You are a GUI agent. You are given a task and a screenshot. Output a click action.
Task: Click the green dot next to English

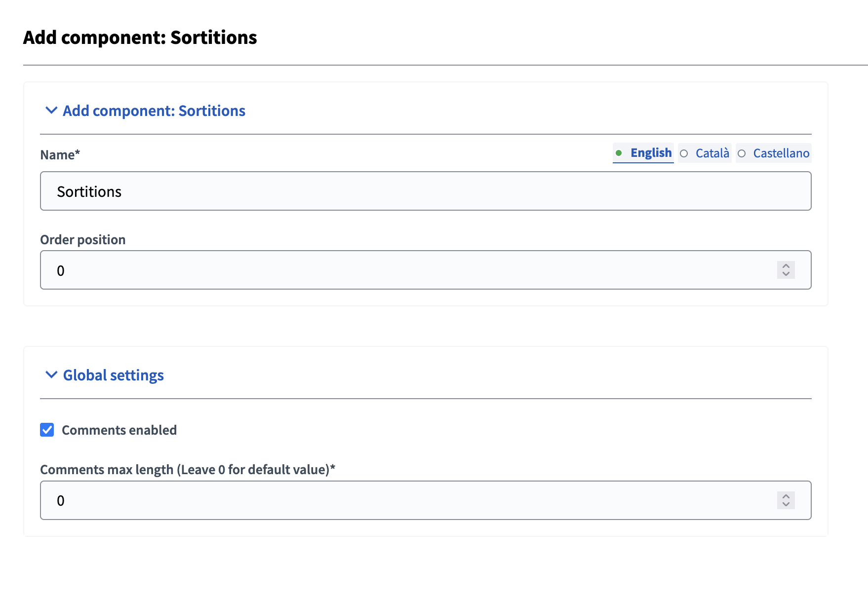pyautogui.click(x=620, y=153)
